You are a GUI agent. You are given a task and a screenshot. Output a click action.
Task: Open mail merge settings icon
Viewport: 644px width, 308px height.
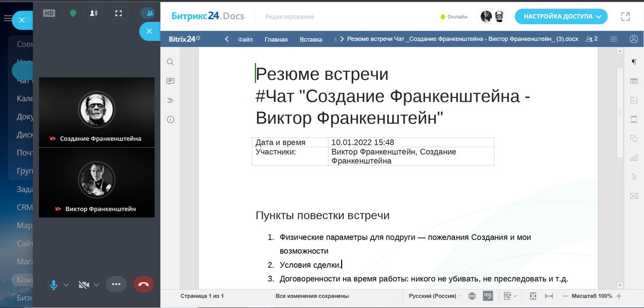coord(633,196)
